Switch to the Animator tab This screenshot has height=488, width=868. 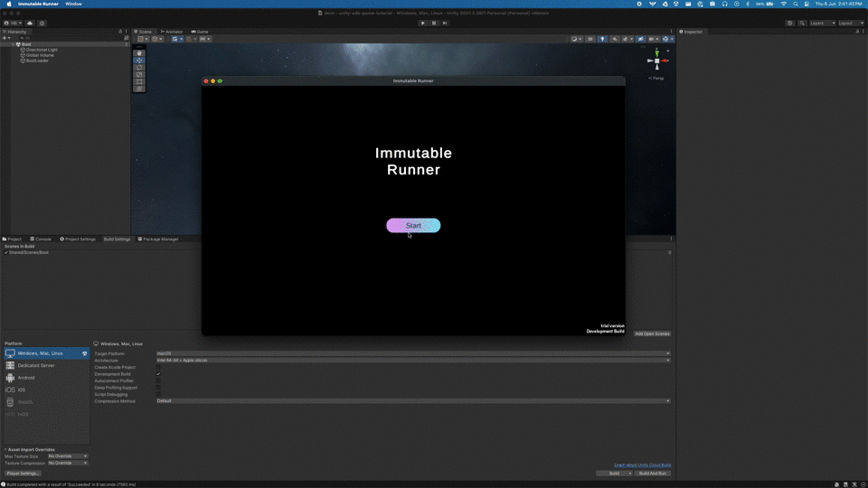click(172, 32)
